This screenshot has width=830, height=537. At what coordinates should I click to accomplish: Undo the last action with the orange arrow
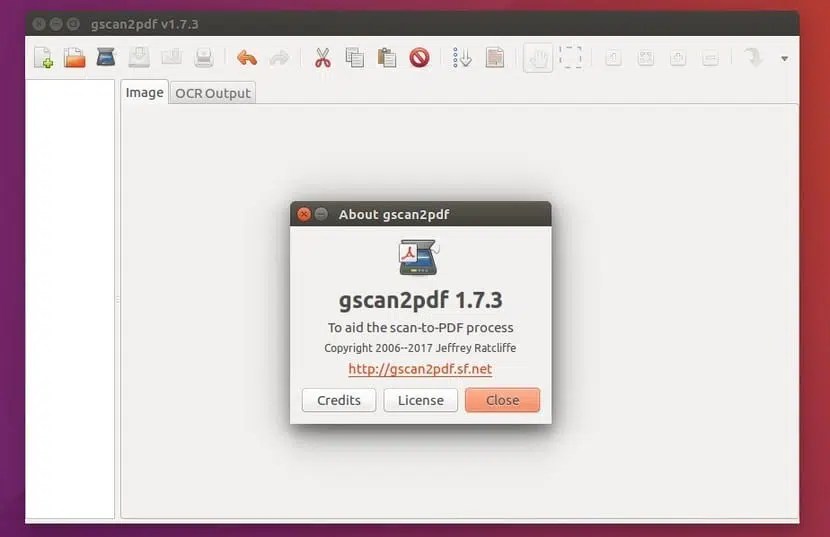(247, 58)
